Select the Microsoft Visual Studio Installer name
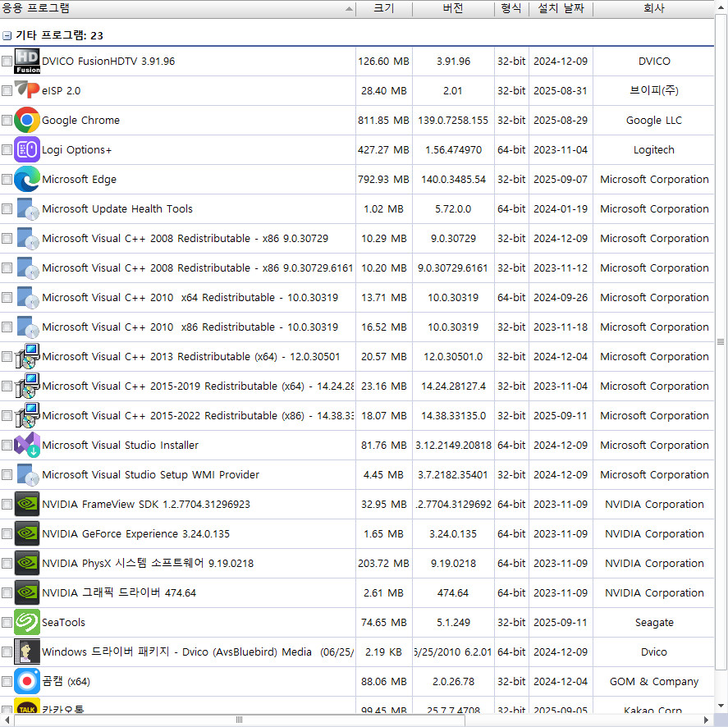This screenshot has height=727, width=728. click(121, 446)
